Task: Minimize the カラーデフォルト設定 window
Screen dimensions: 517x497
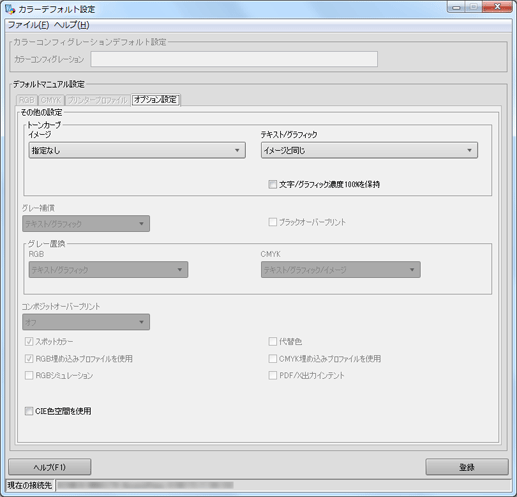Action: 456,7
